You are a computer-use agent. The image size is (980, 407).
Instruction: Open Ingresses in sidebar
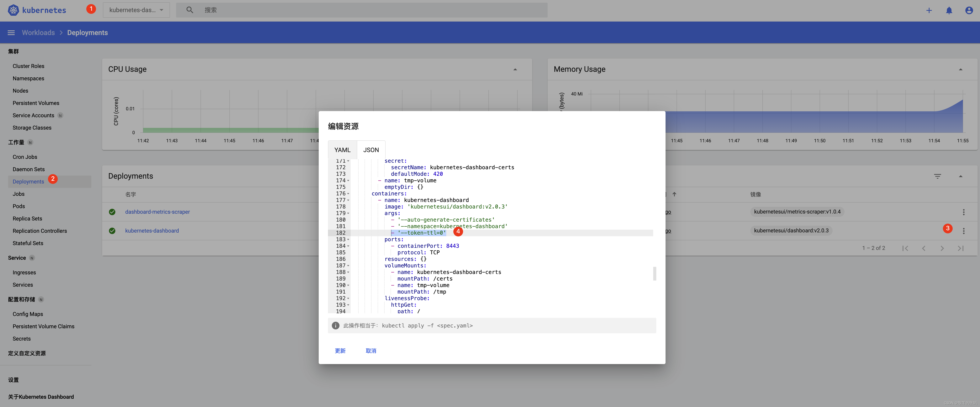[24, 272]
